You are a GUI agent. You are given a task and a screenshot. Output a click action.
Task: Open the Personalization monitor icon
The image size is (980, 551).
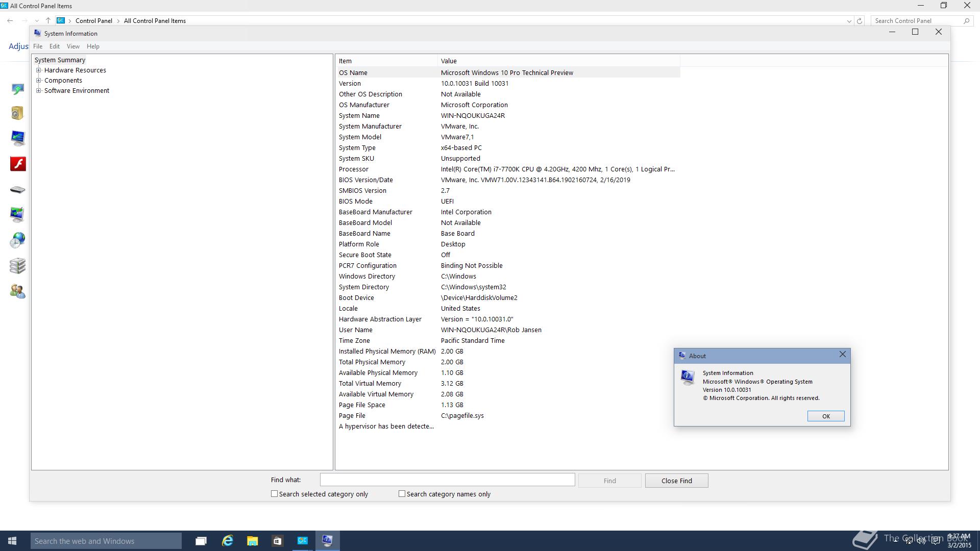pyautogui.click(x=17, y=214)
